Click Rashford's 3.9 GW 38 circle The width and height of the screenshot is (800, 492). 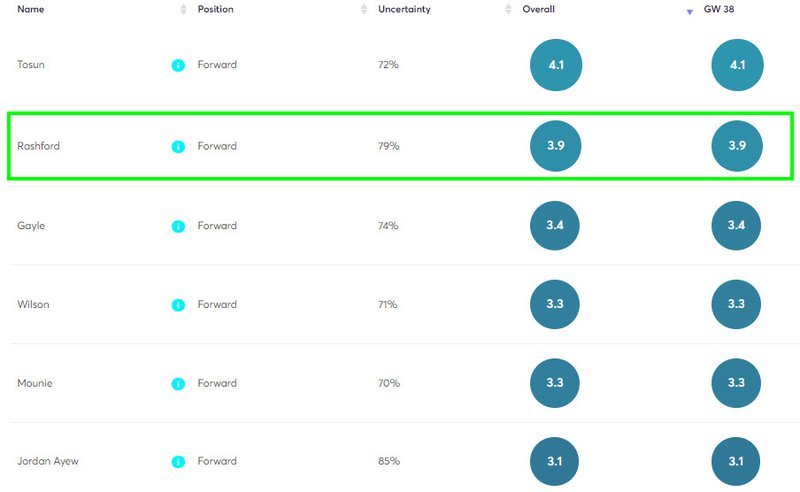tap(737, 145)
